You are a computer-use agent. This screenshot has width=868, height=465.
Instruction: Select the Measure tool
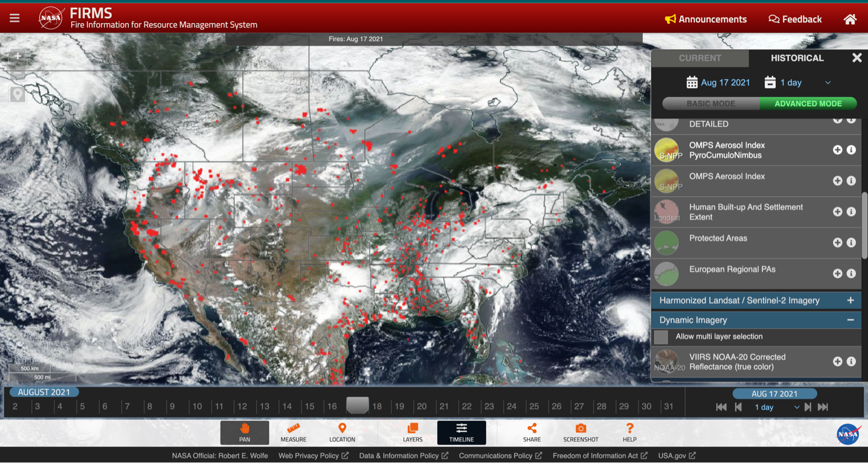293,432
